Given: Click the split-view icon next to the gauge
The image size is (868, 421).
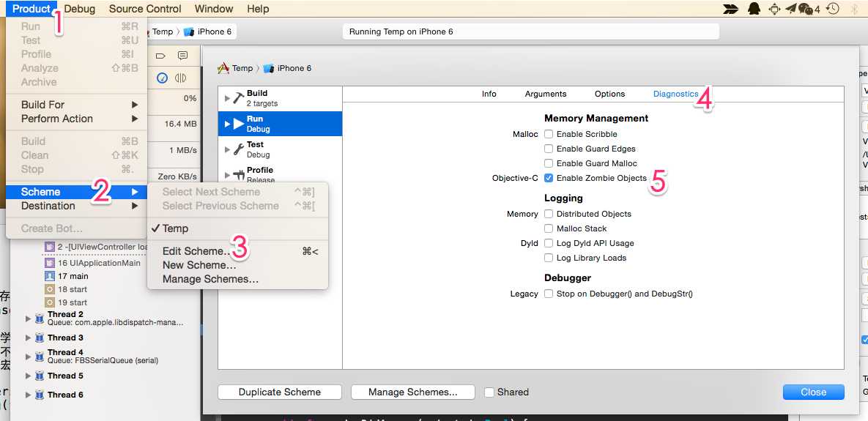Looking at the screenshot, I should tap(180, 78).
